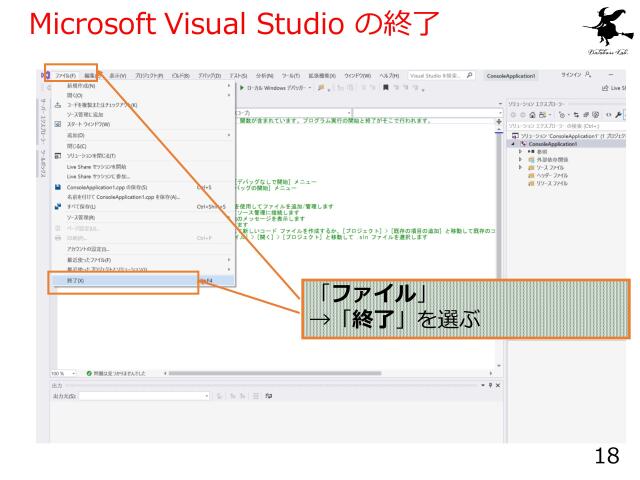Click the ConsoleApplication1 title label
Image resolution: width=640 pixels, height=480 pixels.
coord(511,76)
